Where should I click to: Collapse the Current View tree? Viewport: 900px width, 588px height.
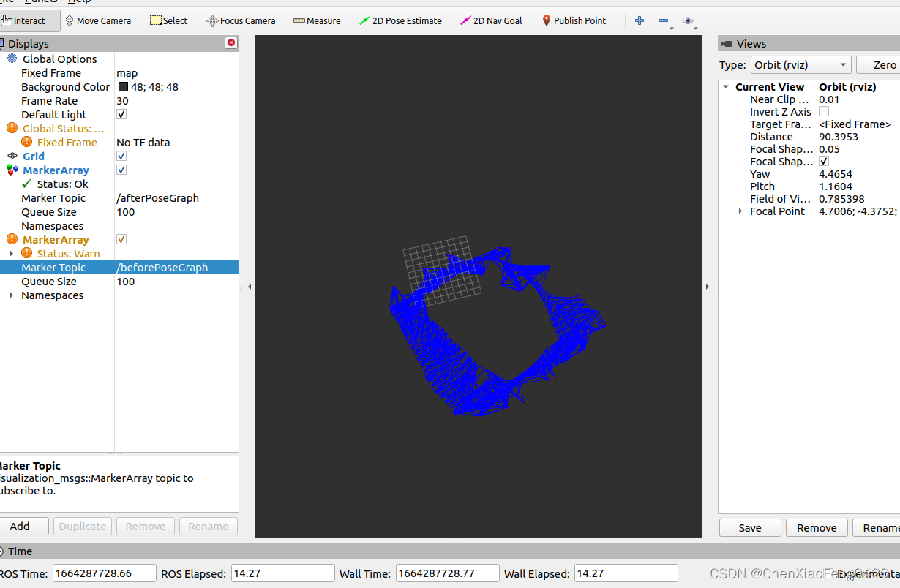(726, 86)
